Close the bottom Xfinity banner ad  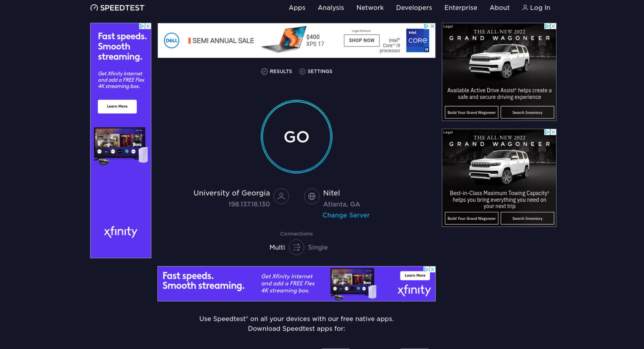point(433,269)
